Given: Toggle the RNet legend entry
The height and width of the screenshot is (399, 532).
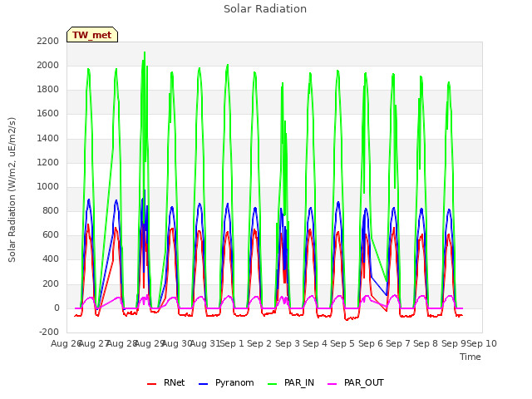Looking at the screenshot, I should point(166,383).
